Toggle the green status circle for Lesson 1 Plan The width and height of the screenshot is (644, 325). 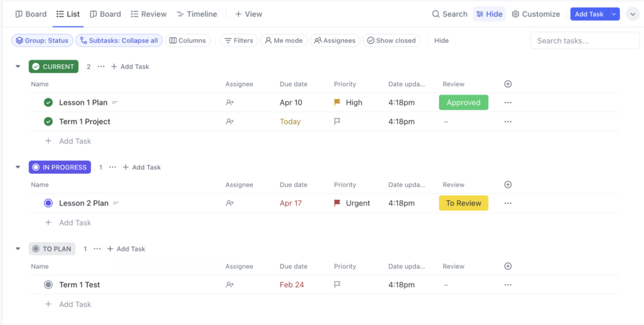(x=48, y=103)
